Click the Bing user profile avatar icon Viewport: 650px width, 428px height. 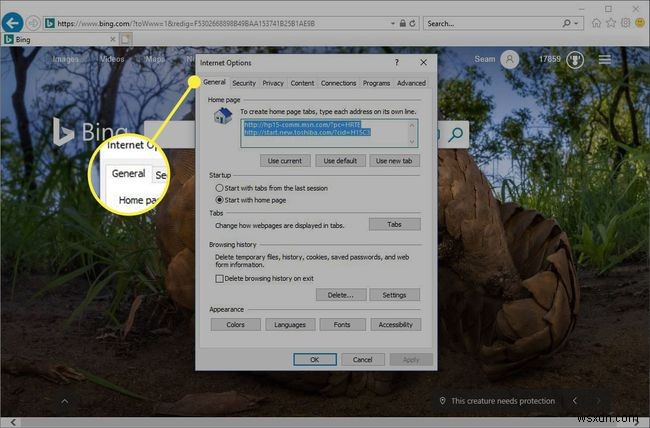[x=509, y=60]
